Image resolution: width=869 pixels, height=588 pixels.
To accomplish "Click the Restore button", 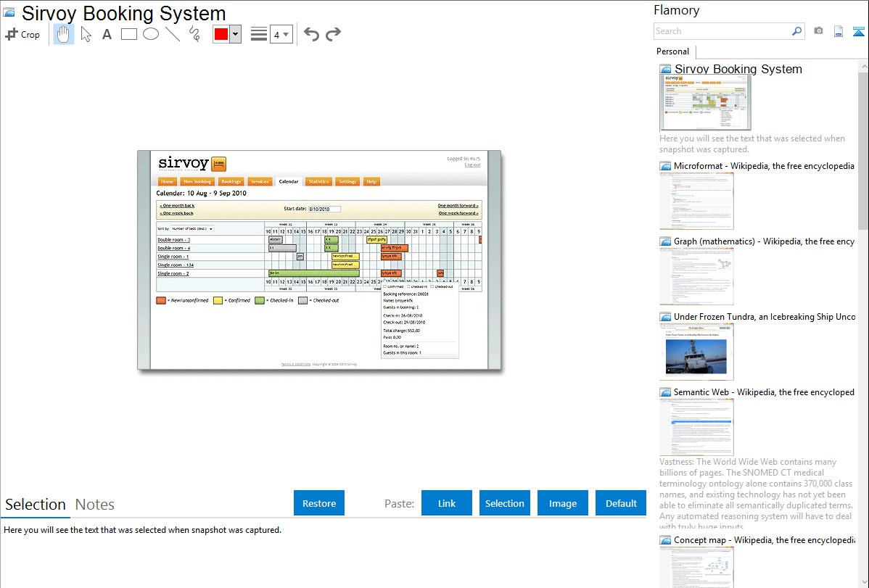I will point(319,503).
